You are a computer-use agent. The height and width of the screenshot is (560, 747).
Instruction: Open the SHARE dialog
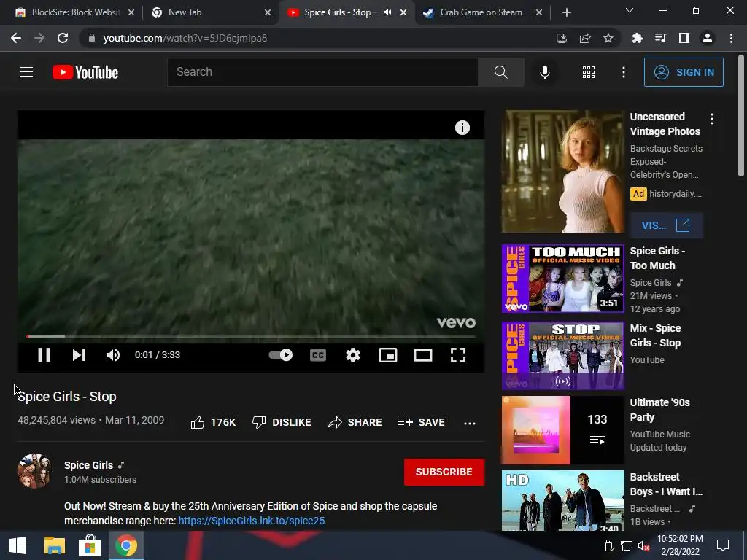(355, 422)
